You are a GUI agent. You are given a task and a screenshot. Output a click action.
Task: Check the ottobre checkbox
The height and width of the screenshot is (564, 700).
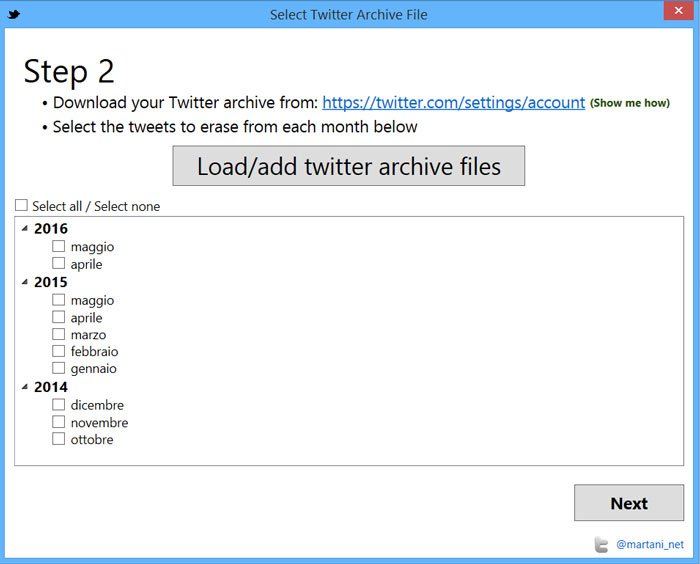pos(58,439)
